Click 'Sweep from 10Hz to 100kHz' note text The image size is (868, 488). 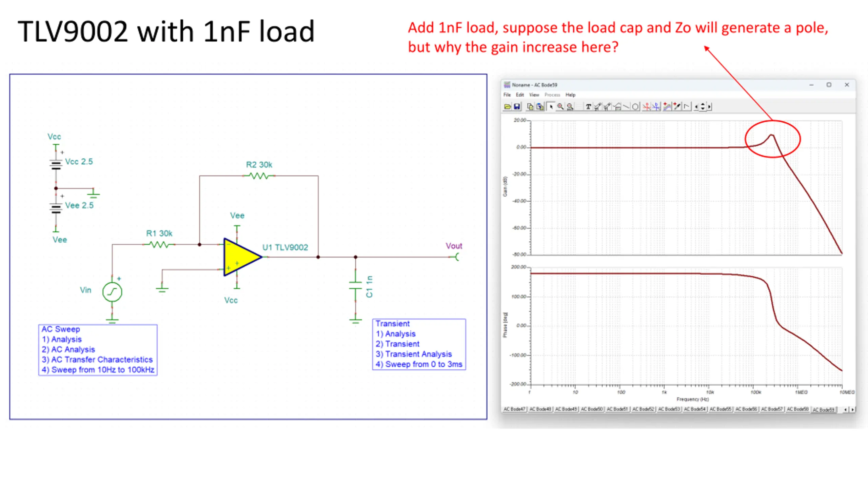pos(103,370)
